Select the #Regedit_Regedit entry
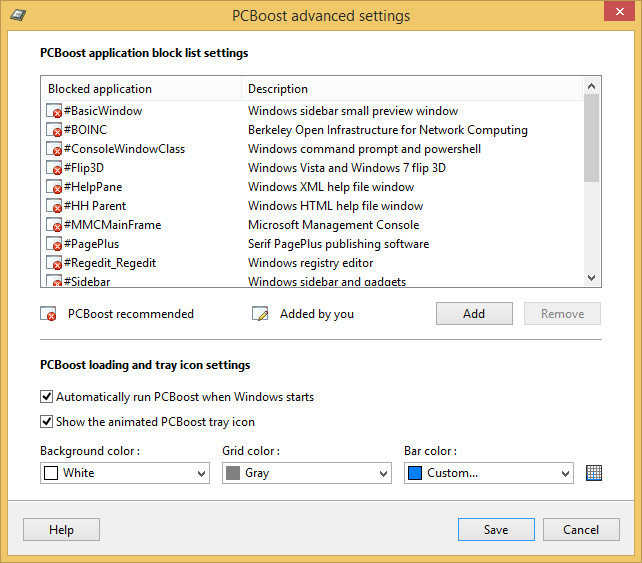The image size is (642, 563). click(110, 263)
